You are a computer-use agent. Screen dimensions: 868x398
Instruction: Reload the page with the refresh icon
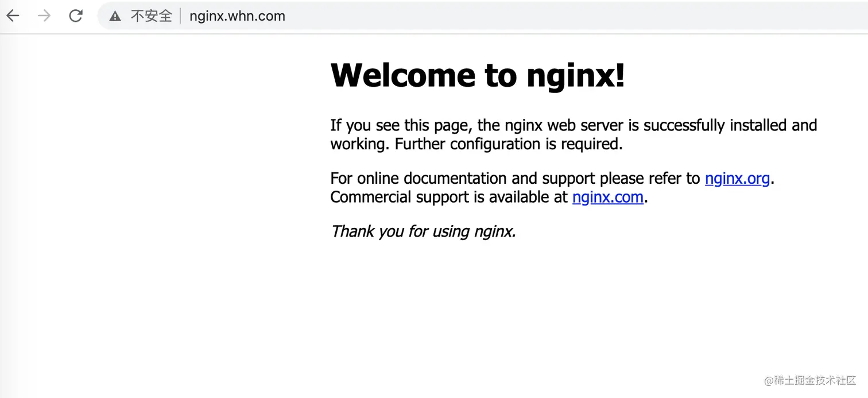pos(76,16)
